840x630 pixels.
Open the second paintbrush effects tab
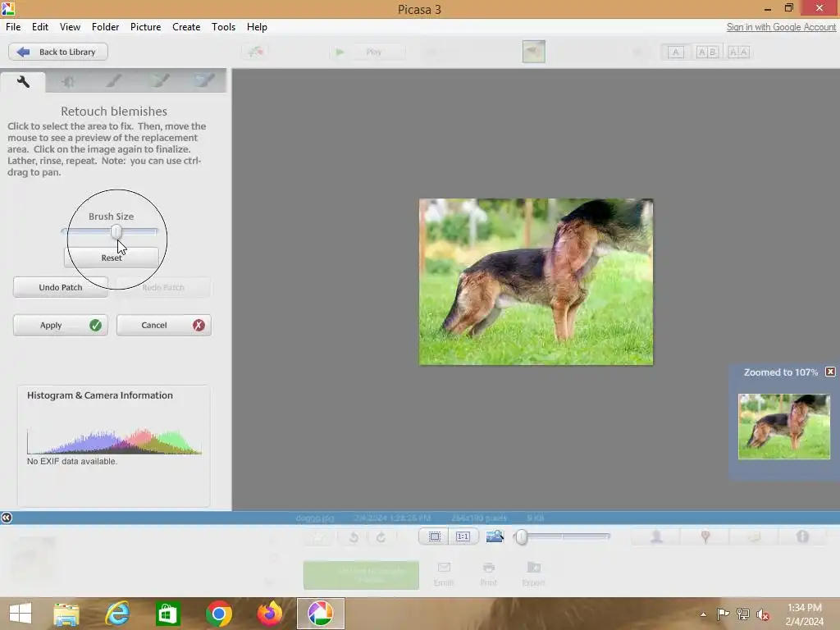[159, 81]
